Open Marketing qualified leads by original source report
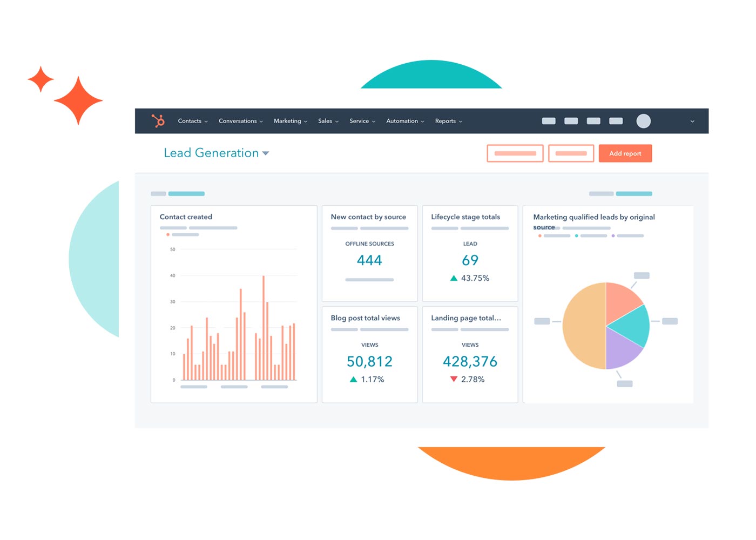756x540 pixels. tap(594, 222)
